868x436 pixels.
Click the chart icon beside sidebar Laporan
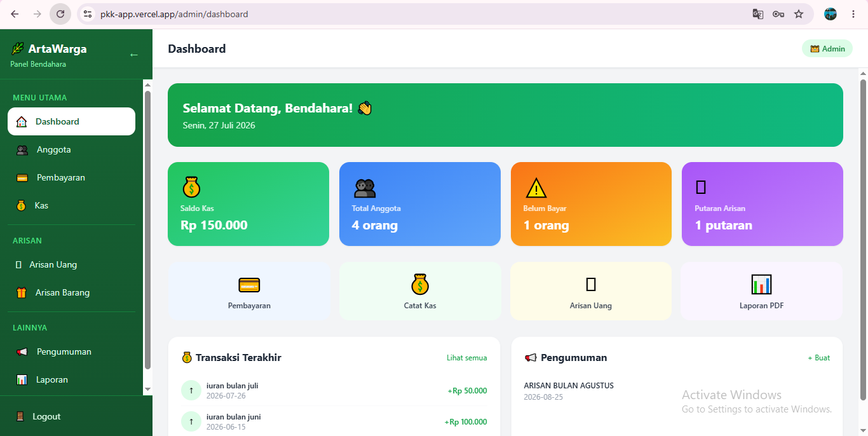coord(22,379)
